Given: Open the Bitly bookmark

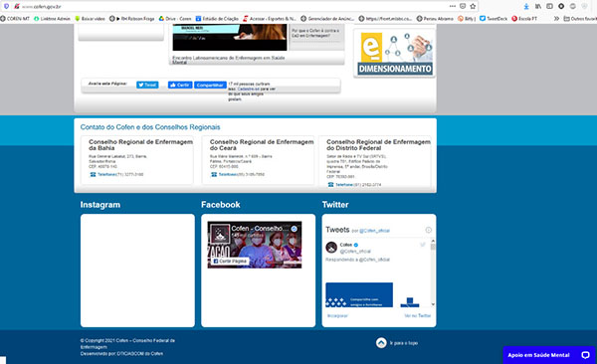Looking at the screenshot, I should point(467,18).
